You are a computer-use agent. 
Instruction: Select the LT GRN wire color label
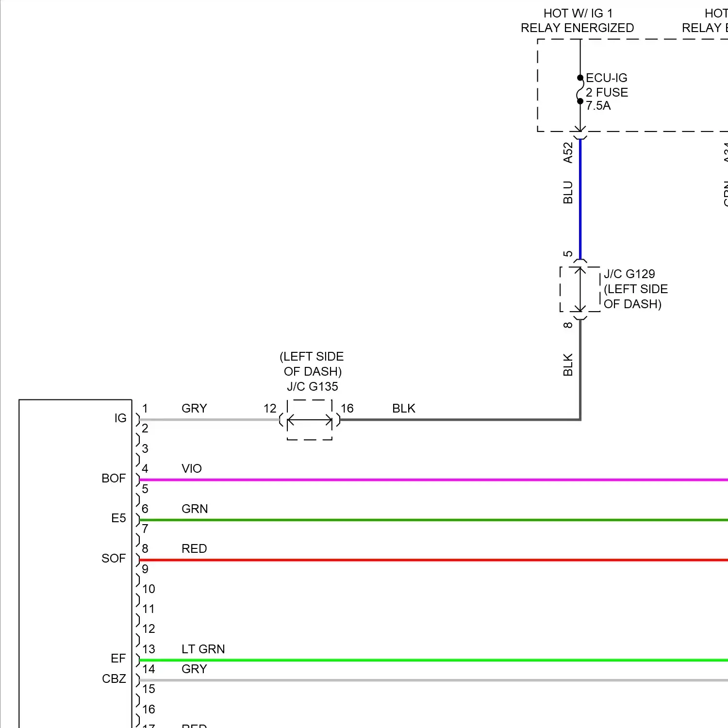pos(203,649)
